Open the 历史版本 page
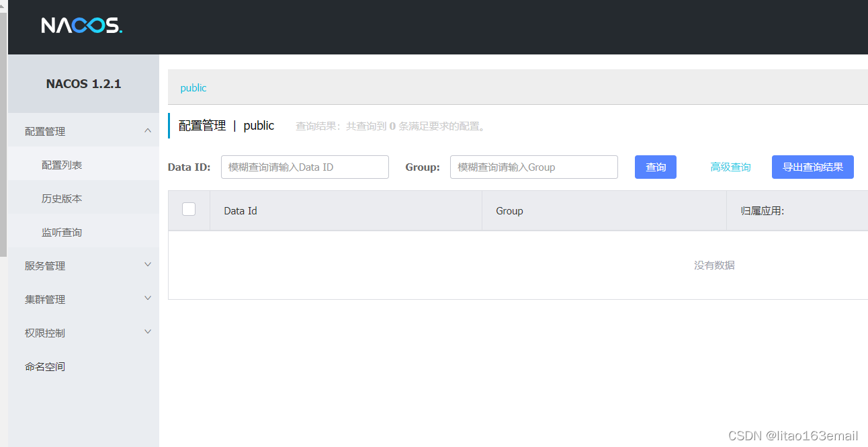The image size is (868, 447). 60,198
